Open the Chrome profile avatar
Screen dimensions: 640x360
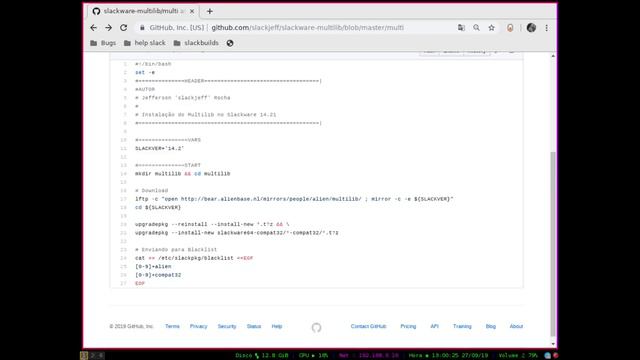531,28
